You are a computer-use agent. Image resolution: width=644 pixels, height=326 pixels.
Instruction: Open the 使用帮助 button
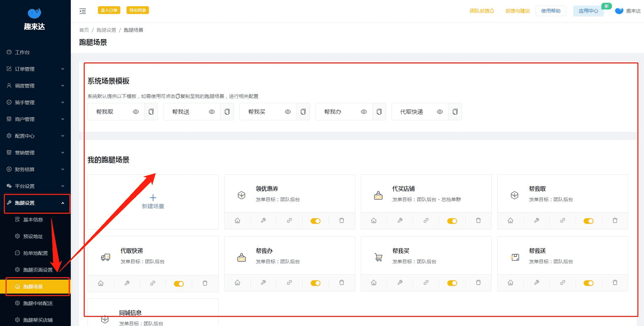[x=551, y=11]
